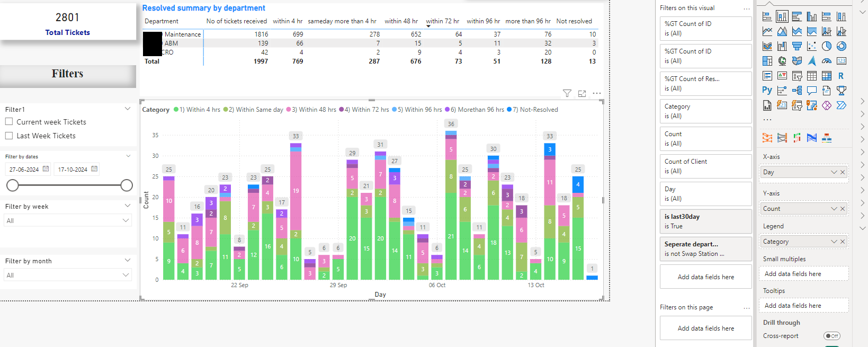Select the stacked column chart visual
This screenshot has width=868, height=347.
click(782, 16)
